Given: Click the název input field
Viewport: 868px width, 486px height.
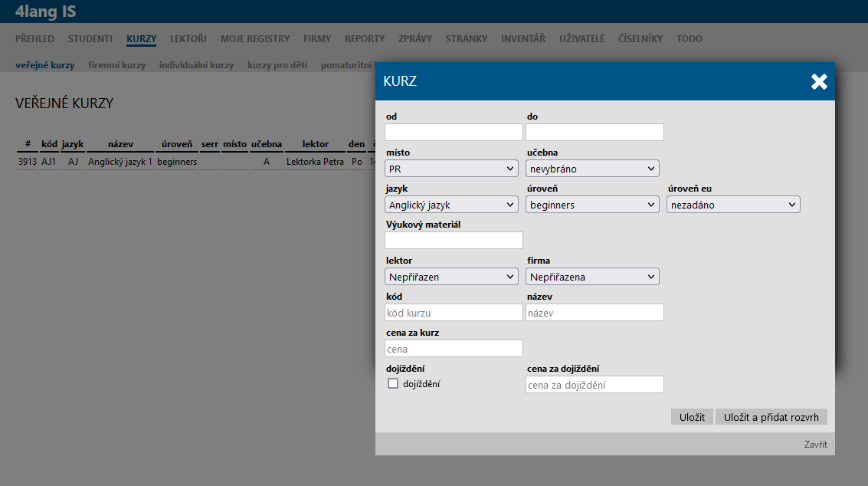Looking at the screenshot, I should tap(594, 313).
